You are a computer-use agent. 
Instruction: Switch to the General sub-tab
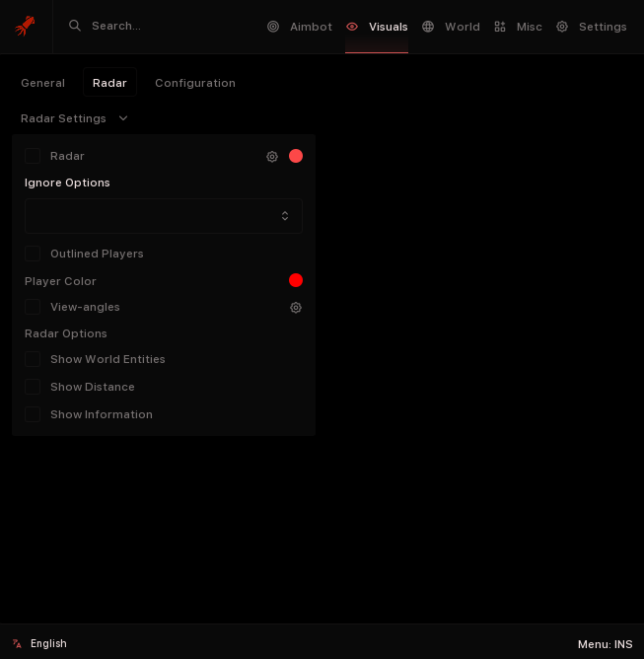click(42, 83)
